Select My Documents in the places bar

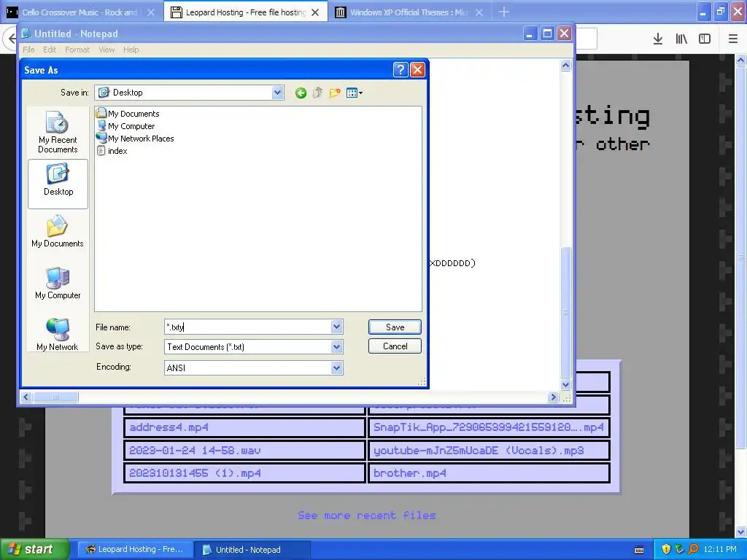[58, 232]
